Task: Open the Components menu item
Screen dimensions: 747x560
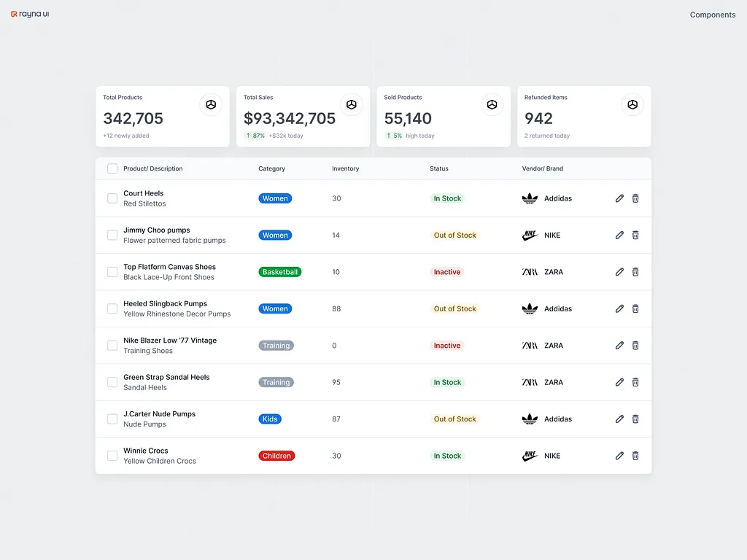Action: point(712,15)
